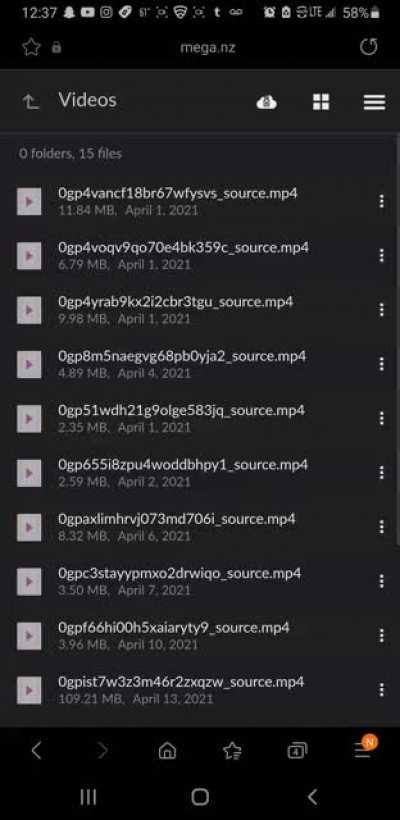Screen dimensions: 400x820
Task: Open options menu for 0gp8m5naegvg68pb0yja2_source.mp4
Action: 382,364
